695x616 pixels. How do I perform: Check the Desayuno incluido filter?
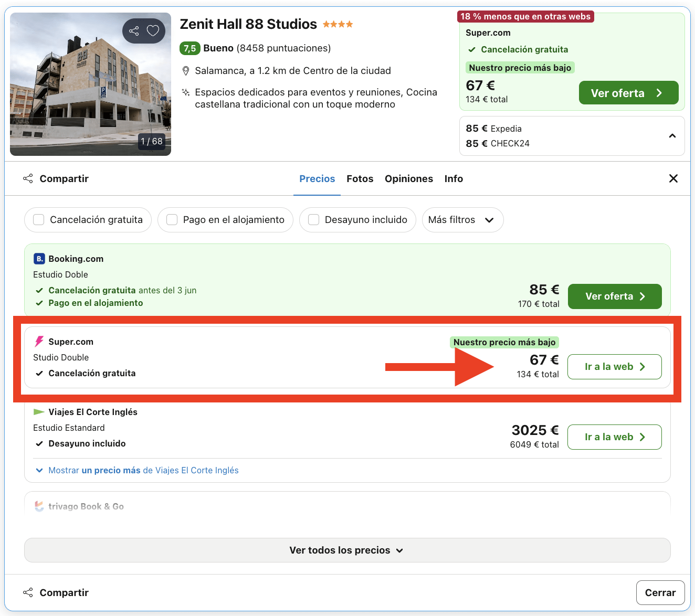click(x=314, y=220)
